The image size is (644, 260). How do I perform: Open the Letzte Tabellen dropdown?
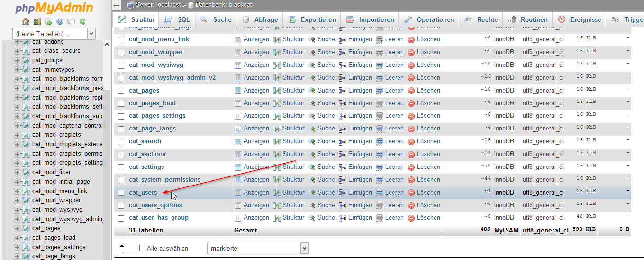54,34
